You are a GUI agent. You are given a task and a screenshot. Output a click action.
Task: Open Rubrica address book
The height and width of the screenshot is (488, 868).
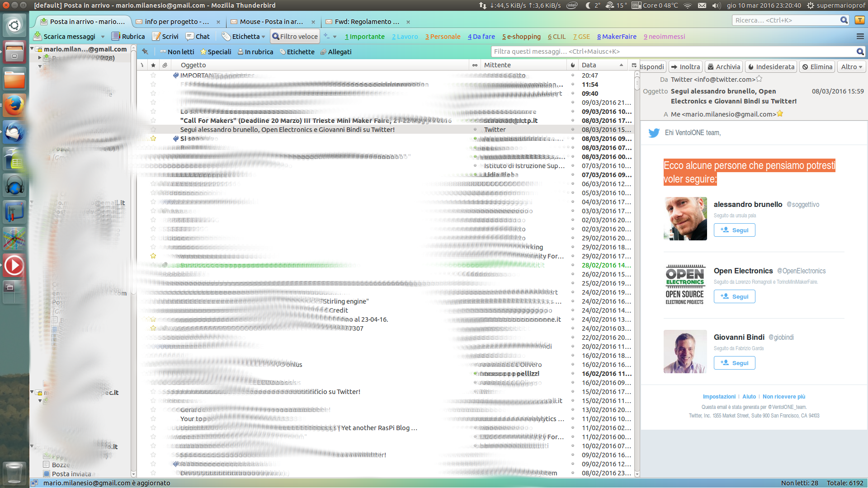tap(128, 37)
